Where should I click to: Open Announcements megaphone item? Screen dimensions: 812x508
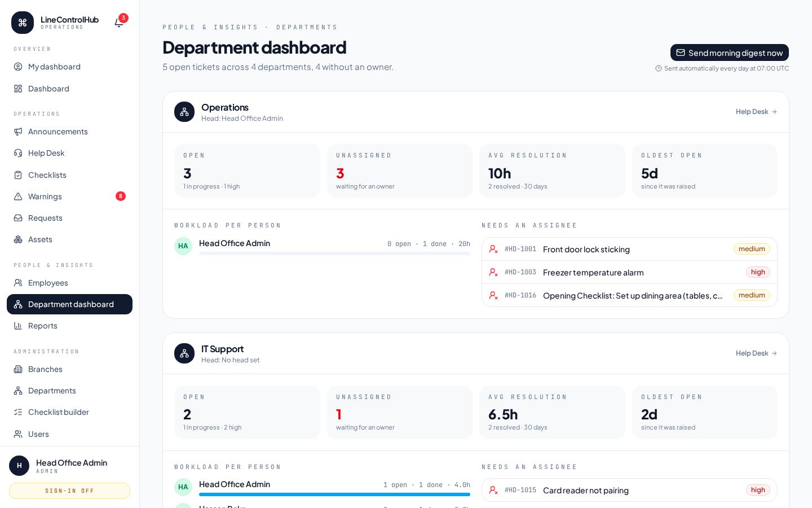point(69,132)
